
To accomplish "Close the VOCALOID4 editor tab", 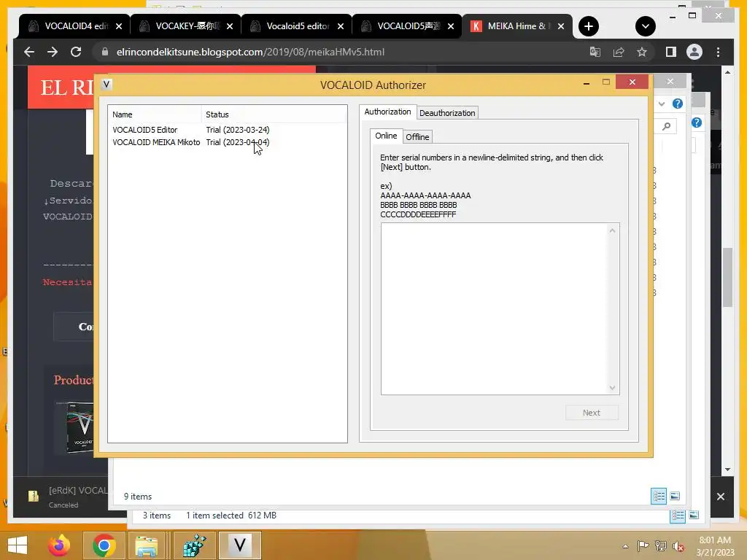I will 119,26.
